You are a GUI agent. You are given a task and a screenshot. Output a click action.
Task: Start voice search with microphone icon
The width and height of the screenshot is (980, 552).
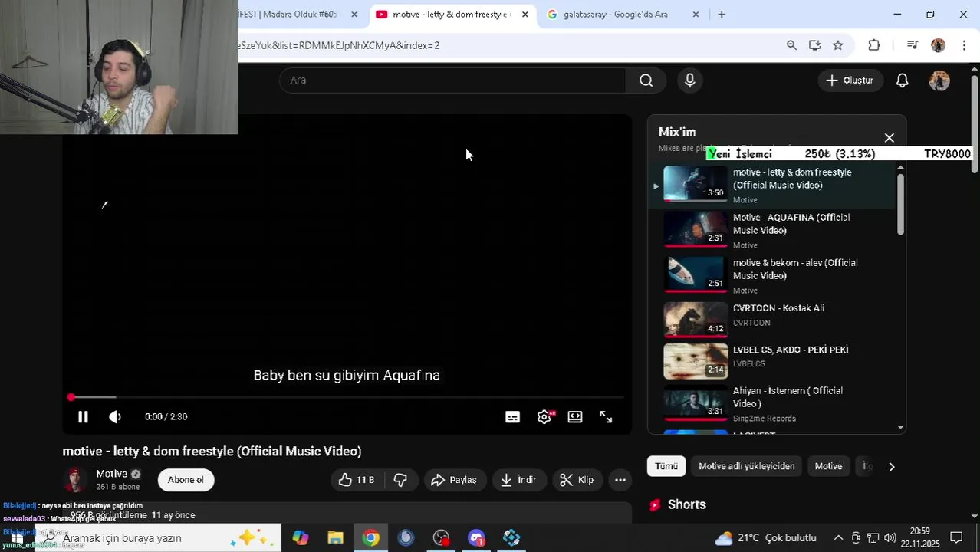[690, 80]
